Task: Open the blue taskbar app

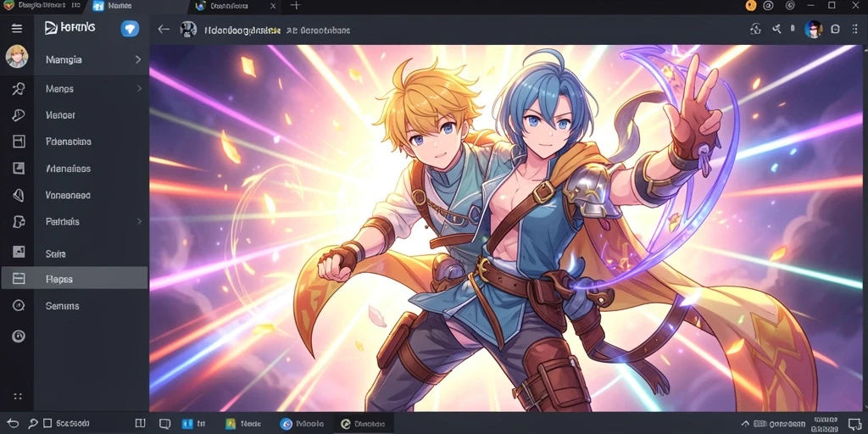Action: [x=194, y=424]
